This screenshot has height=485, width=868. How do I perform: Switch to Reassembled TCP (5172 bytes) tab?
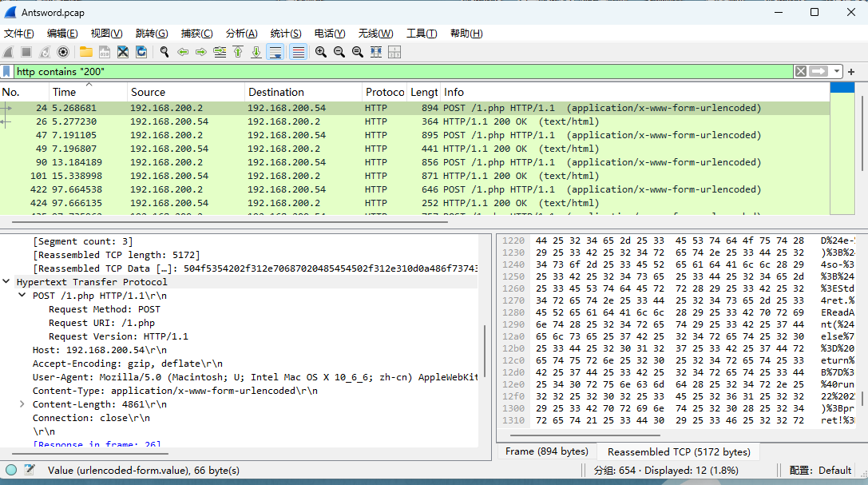click(679, 451)
